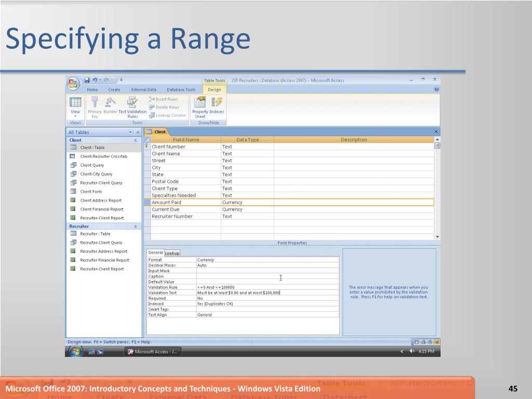Open Microsoft Access Help question mark
Screen dimensions: 532x399
pyautogui.click(x=436, y=89)
